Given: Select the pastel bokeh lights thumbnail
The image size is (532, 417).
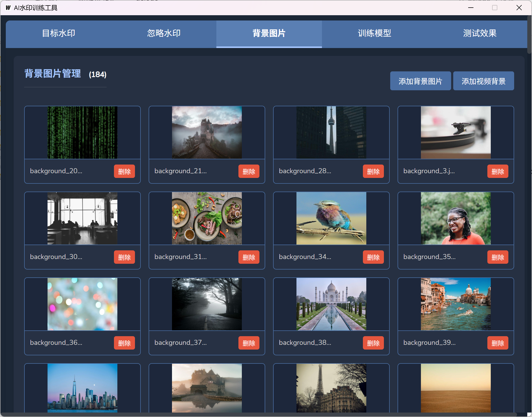Looking at the screenshot, I should tap(82, 304).
